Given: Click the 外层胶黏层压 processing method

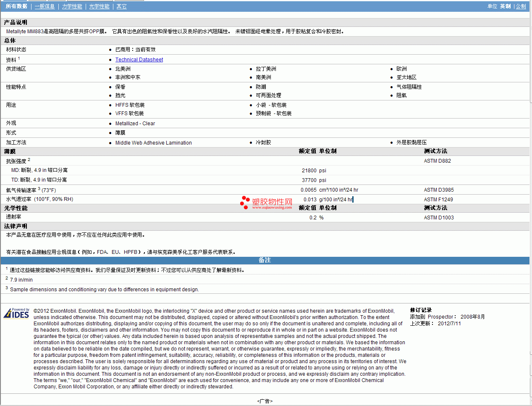Looking at the screenshot, I should [x=412, y=142].
